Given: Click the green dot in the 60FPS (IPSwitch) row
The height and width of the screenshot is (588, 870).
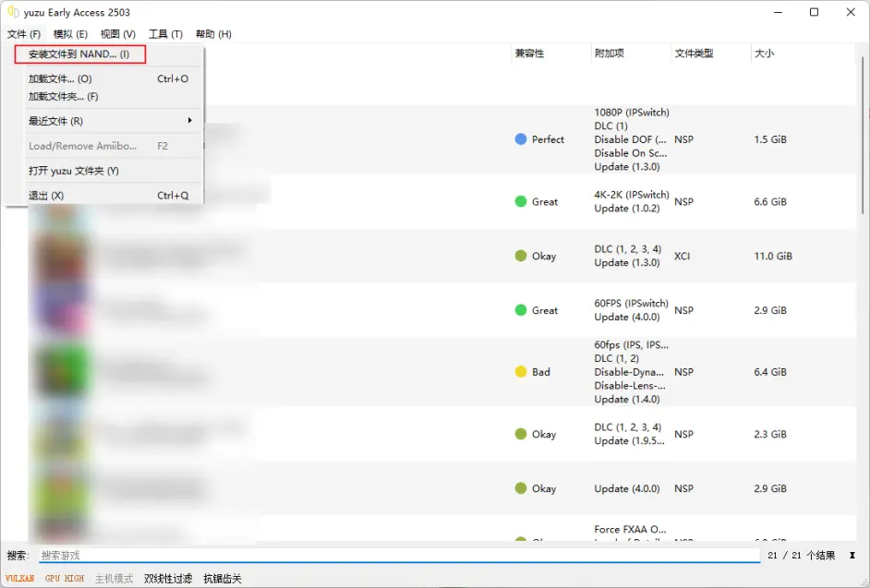Looking at the screenshot, I should click(521, 310).
